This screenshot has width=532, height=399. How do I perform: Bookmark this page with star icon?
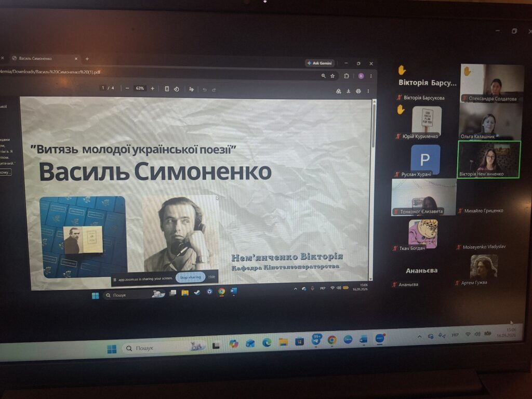pyautogui.click(x=332, y=76)
